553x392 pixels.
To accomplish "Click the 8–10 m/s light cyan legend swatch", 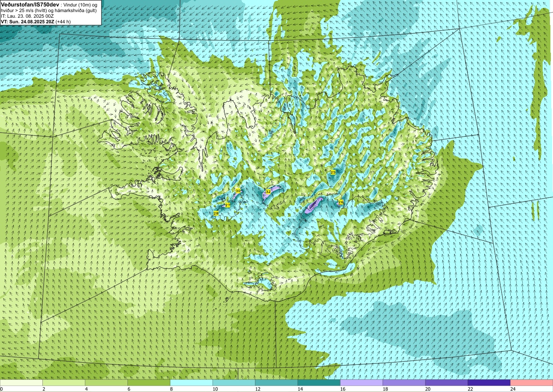I will (191, 383).
